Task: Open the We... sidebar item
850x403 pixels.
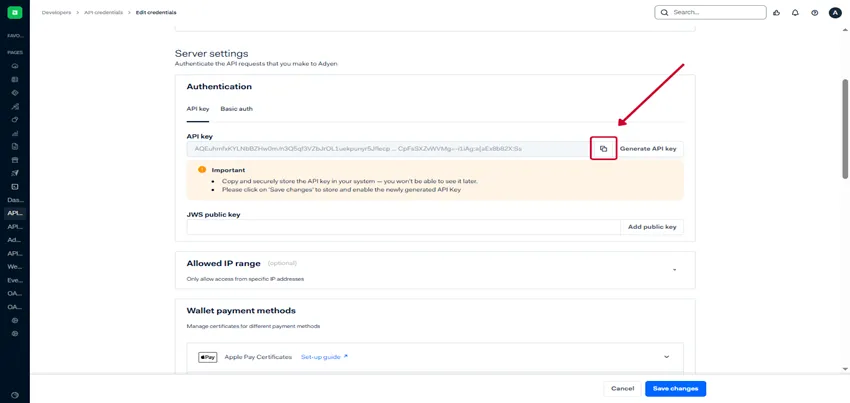Action: [15, 266]
